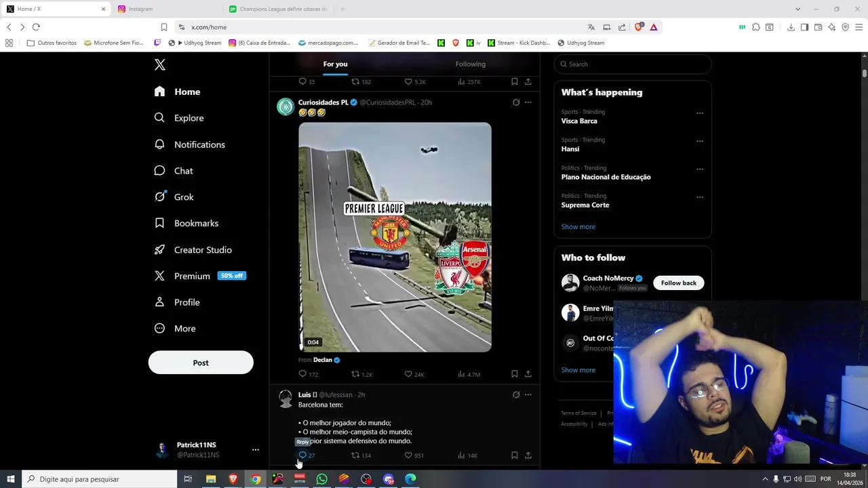
Task: Click the X search field
Action: [x=633, y=64]
